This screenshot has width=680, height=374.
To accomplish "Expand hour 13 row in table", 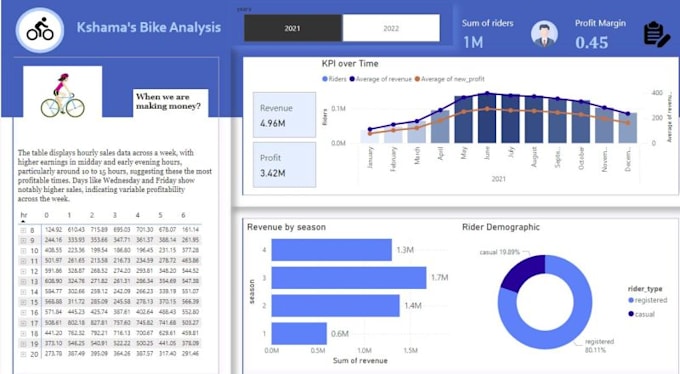I will click(x=23, y=282).
